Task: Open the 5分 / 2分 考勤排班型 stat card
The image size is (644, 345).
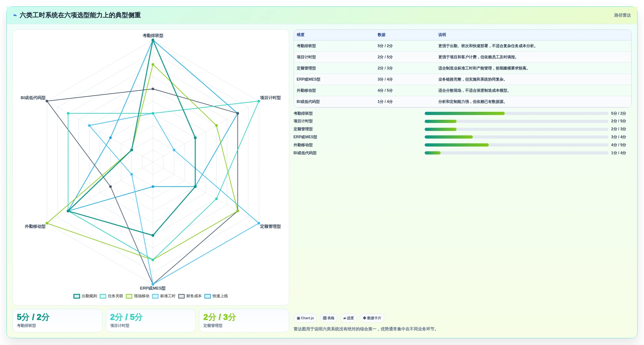Action: coord(57,320)
